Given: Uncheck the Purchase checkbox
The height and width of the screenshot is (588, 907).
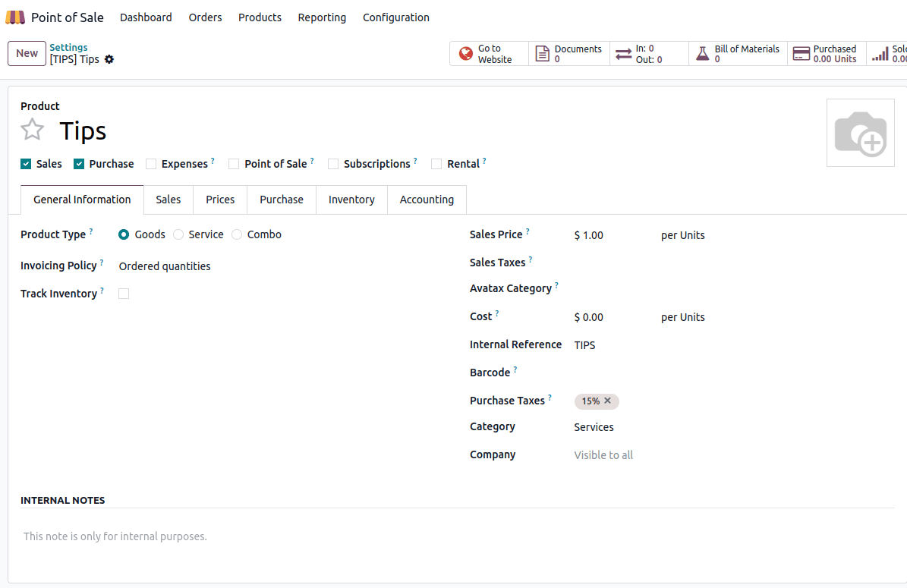Looking at the screenshot, I should 79,164.
